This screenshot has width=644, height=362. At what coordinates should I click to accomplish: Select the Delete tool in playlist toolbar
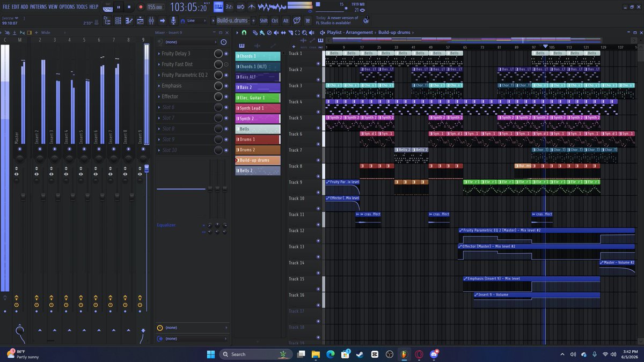(269, 32)
